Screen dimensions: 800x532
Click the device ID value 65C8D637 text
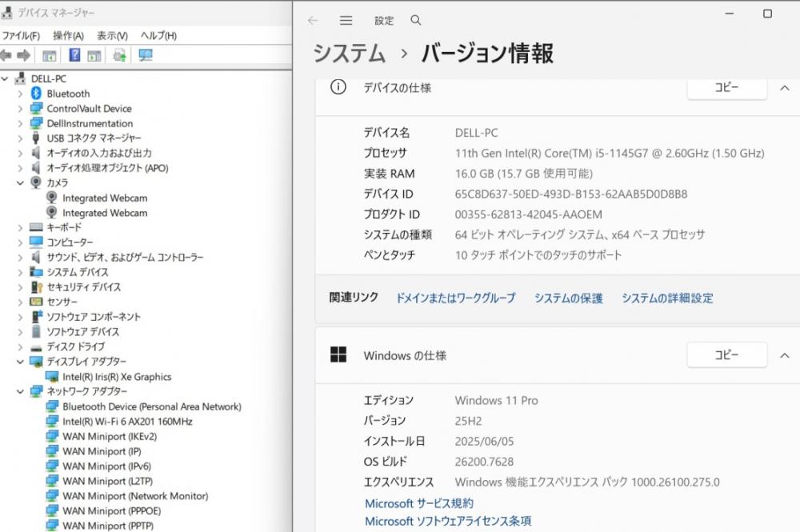pos(571,194)
